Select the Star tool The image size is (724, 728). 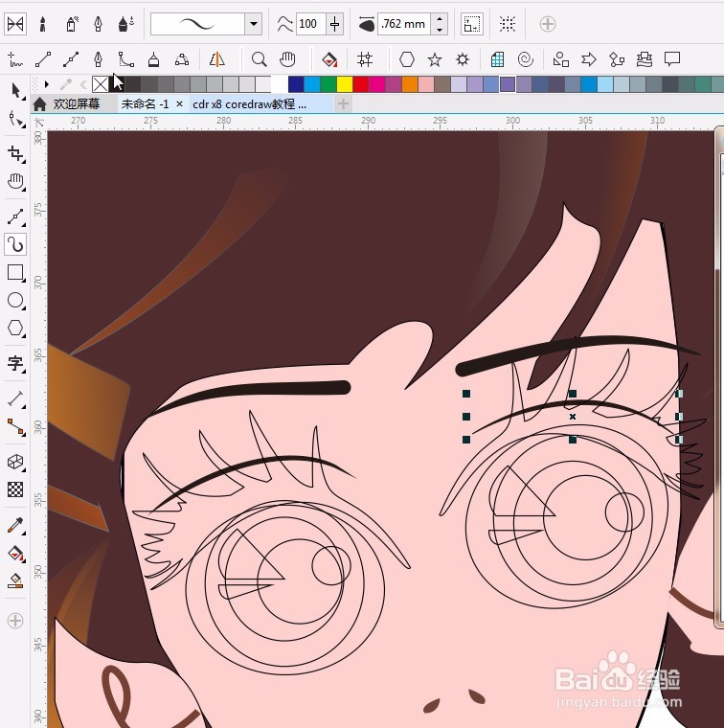pyautogui.click(x=435, y=59)
